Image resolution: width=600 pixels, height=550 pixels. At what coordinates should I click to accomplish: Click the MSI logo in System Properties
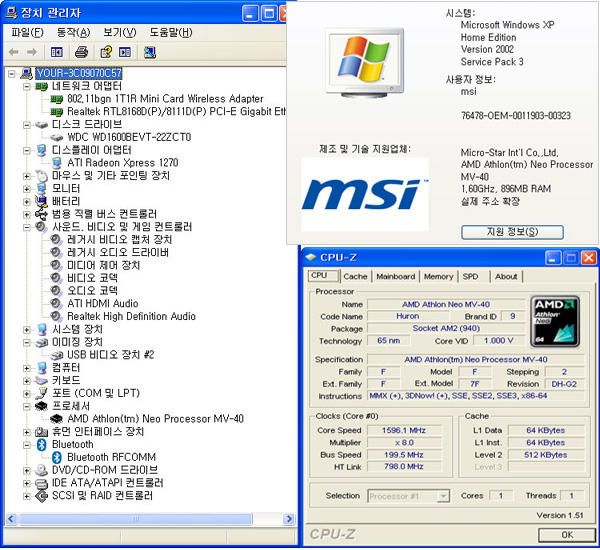pos(365,195)
